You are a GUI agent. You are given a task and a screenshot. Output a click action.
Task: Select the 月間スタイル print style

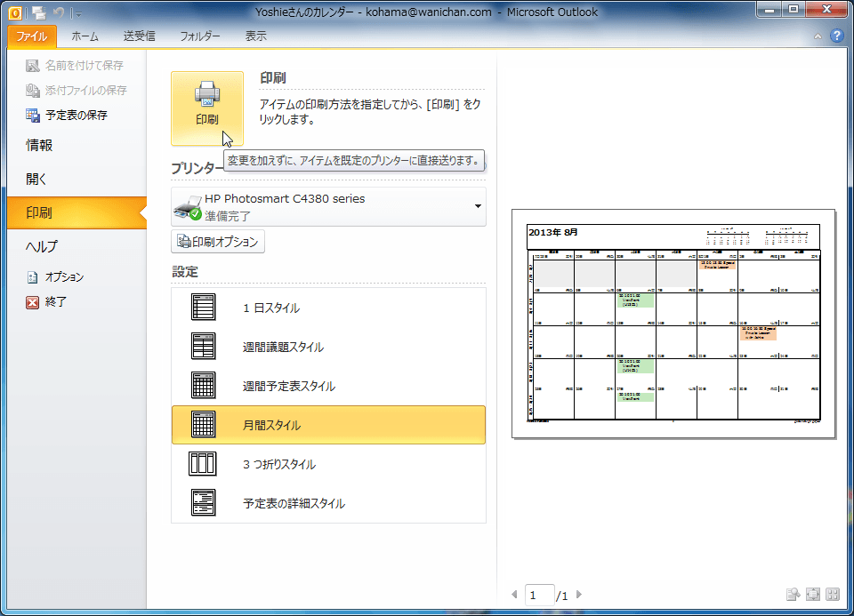328,425
